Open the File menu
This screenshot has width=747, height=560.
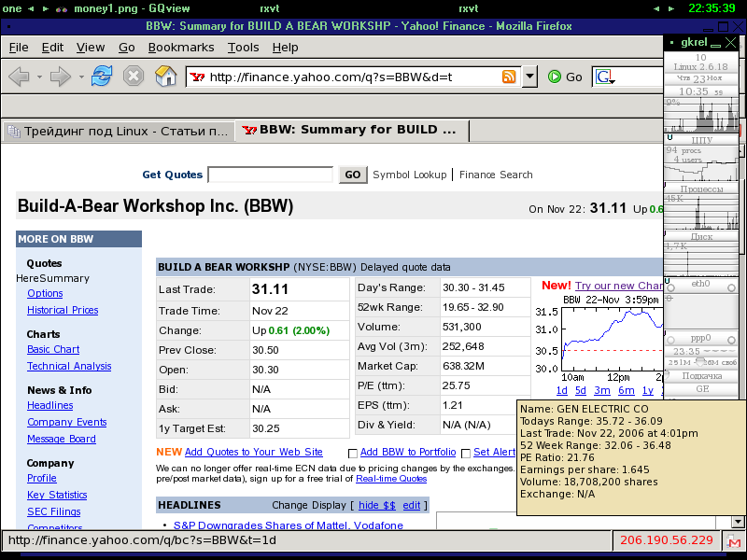(19, 48)
